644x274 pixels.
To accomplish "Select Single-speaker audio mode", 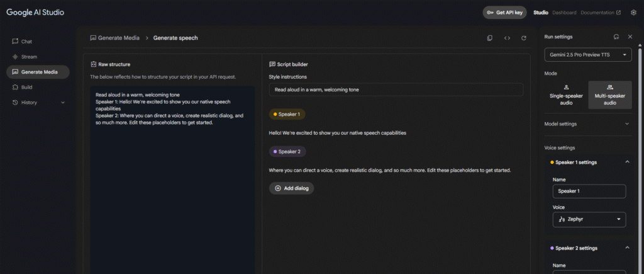I will click(x=566, y=95).
